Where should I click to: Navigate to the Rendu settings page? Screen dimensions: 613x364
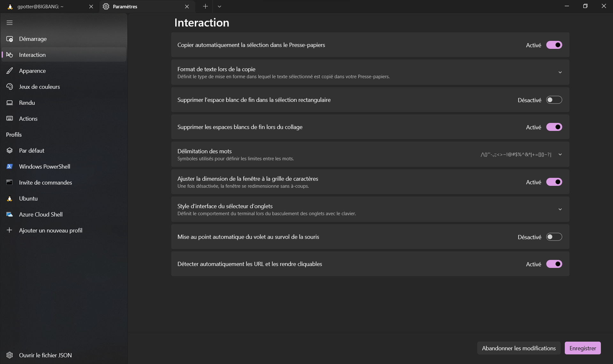click(64, 103)
